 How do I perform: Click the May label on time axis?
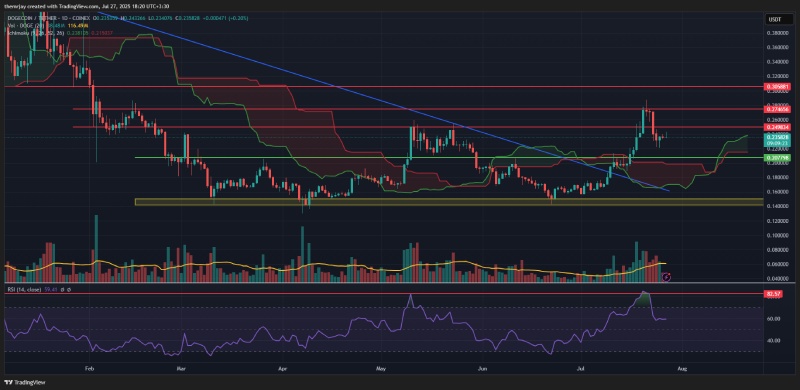click(x=381, y=368)
